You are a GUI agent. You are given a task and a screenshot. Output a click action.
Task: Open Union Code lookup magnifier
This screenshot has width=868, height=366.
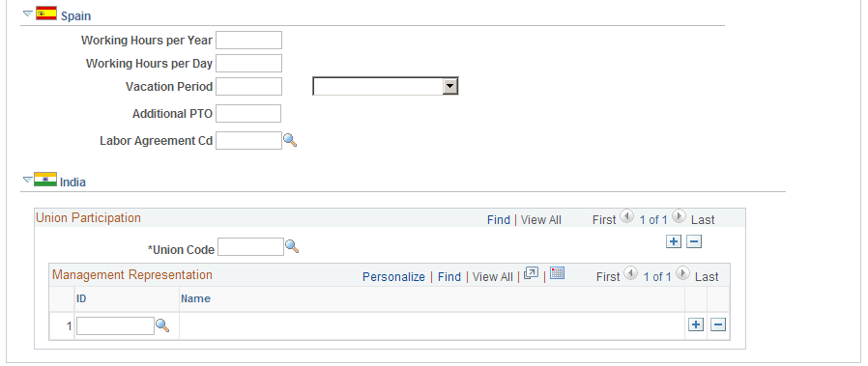click(292, 246)
